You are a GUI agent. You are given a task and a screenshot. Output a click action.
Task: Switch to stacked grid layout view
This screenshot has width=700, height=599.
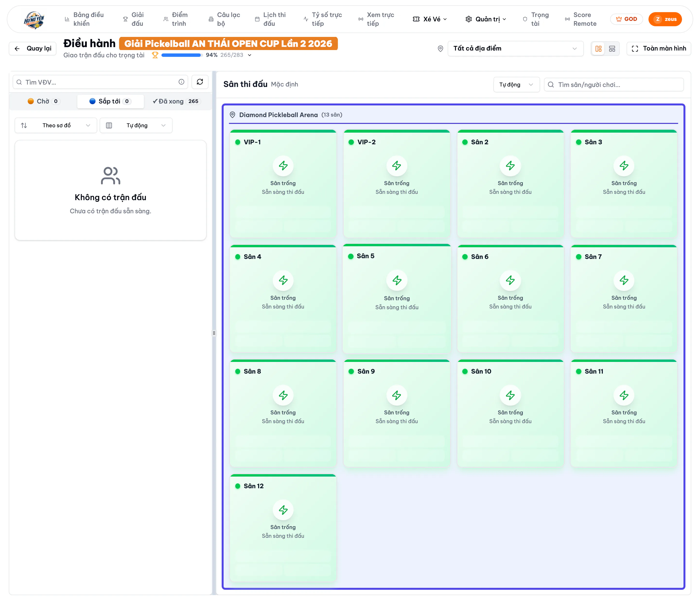612,49
